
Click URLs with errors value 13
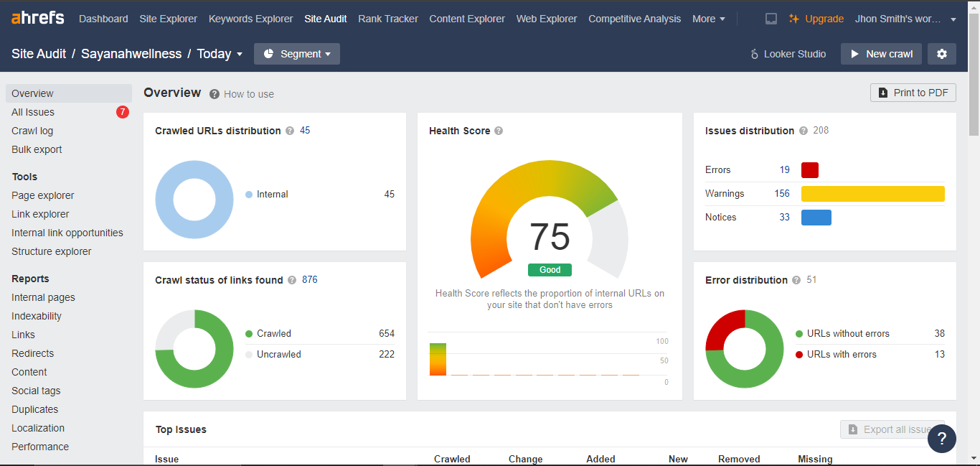(x=940, y=354)
